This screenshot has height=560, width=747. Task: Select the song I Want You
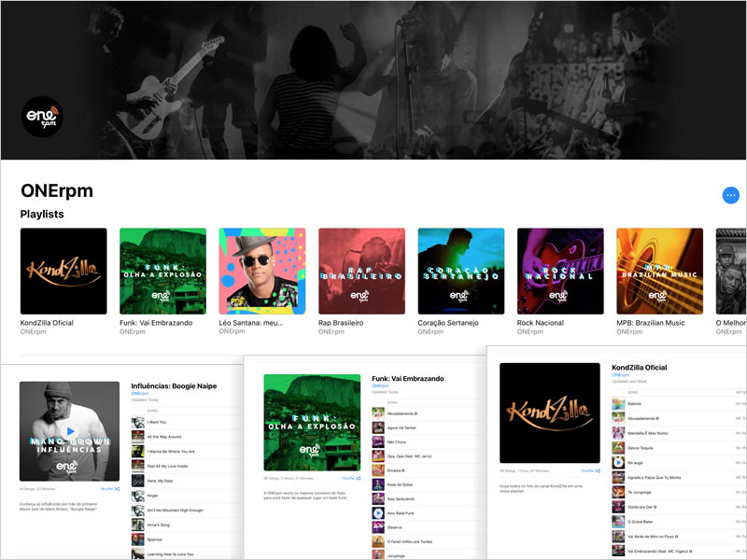[157, 423]
